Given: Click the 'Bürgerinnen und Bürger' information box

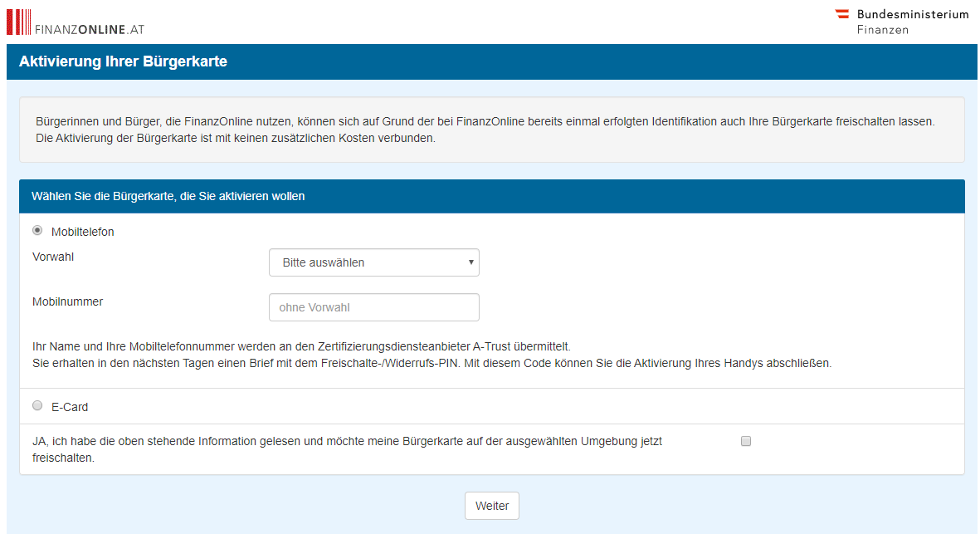Looking at the screenshot, I should [x=491, y=130].
